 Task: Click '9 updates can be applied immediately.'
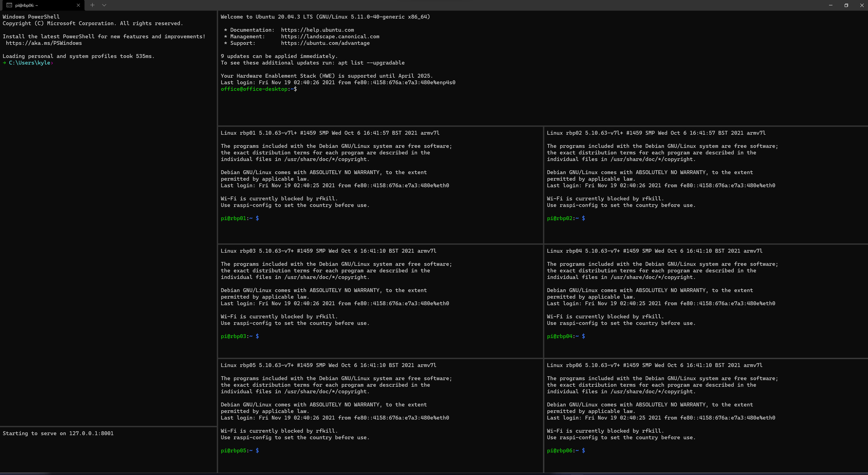279,56
